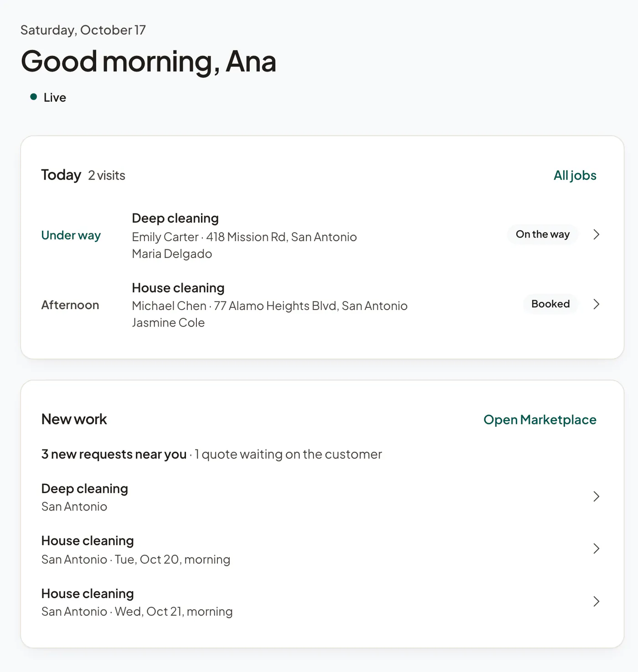Select the Afternoon time label
This screenshot has width=638, height=672.
click(x=70, y=305)
